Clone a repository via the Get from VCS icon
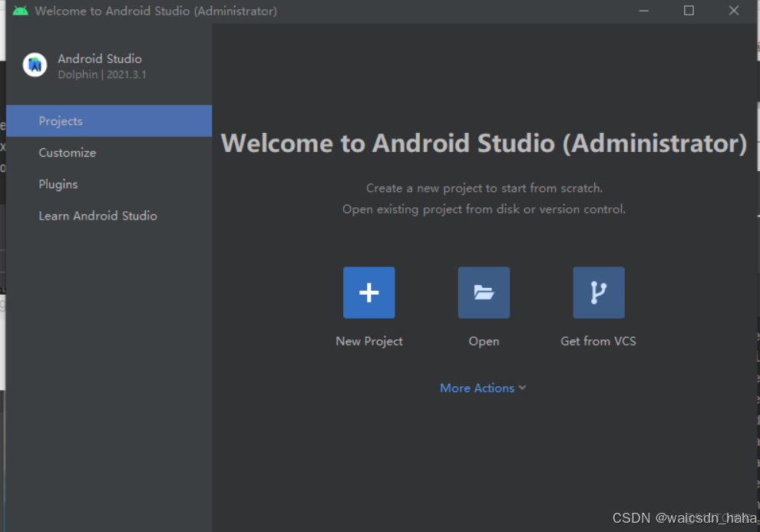Viewport: 760px width, 532px height. 598,292
